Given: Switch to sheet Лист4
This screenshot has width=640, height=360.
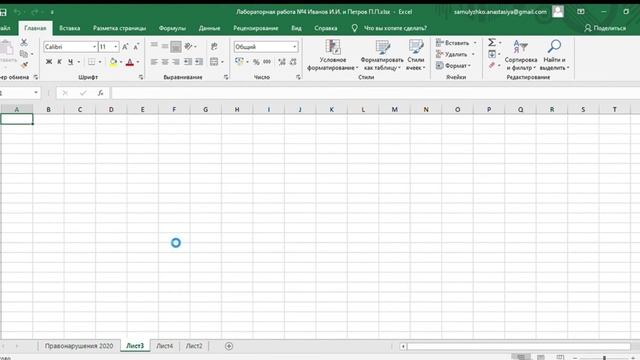Looking at the screenshot, I should pyautogui.click(x=164, y=346).
